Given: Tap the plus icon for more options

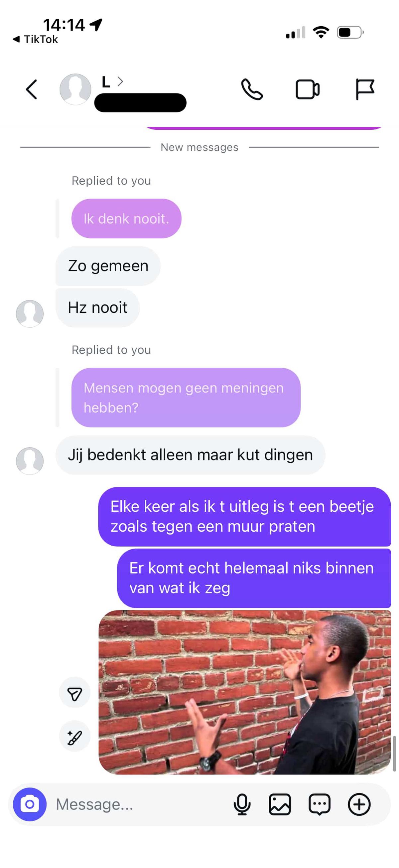Looking at the screenshot, I should click(x=359, y=804).
